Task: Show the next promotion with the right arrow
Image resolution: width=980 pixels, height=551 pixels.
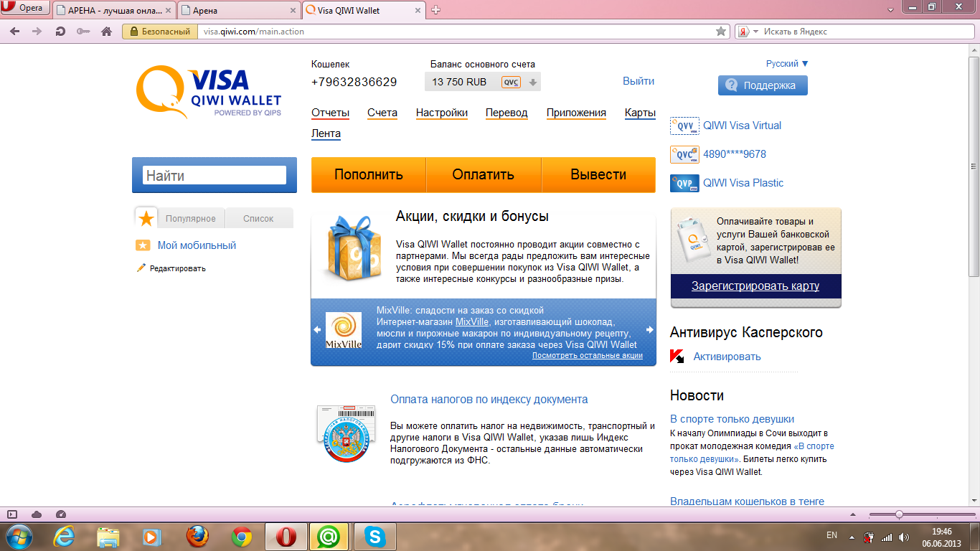Action: point(650,330)
